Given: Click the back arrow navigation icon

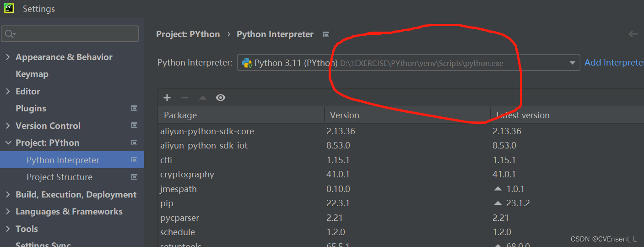Looking at the screenshot, I should coord(633,34).
